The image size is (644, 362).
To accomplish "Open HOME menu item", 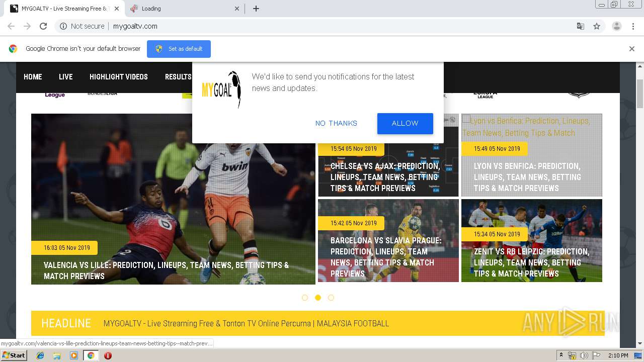I will pos(33,77).
